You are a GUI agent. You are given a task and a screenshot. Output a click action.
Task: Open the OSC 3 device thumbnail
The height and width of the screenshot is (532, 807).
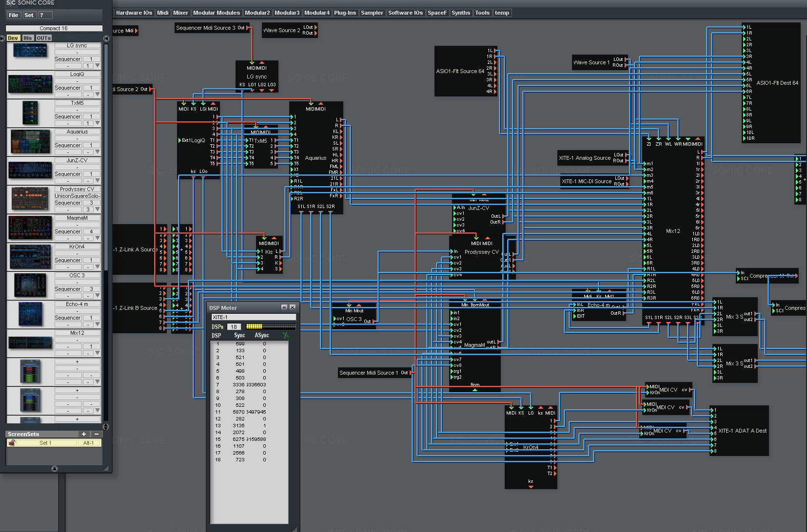[x=30, y=285]
